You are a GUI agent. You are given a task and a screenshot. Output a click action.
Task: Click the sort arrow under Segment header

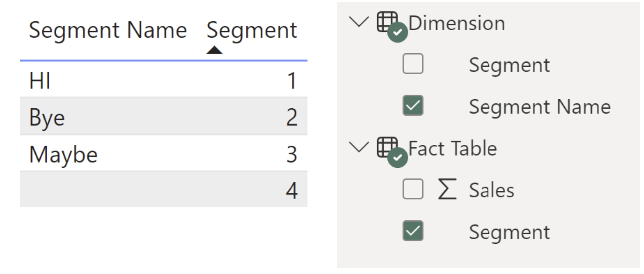(214, 50)
